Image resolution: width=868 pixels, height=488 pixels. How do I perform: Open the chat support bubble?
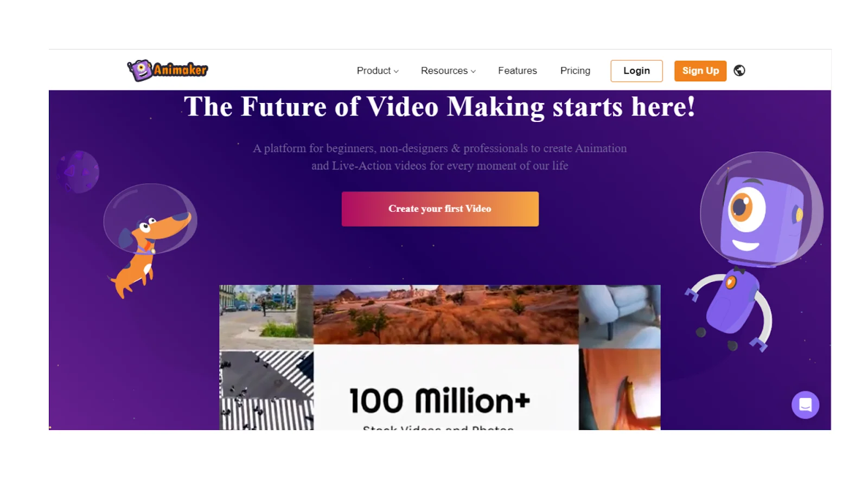coord(805,404)
